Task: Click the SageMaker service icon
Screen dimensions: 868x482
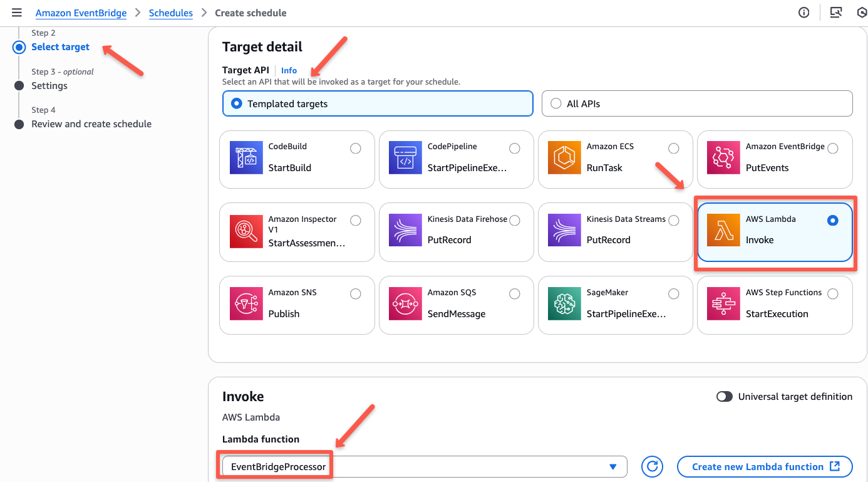Action: (564, 303)
